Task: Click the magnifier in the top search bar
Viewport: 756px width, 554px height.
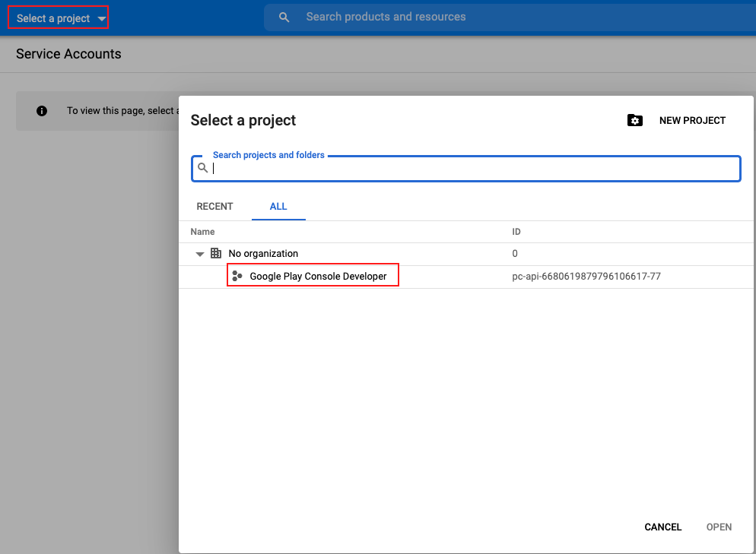Action: [284, 16]
